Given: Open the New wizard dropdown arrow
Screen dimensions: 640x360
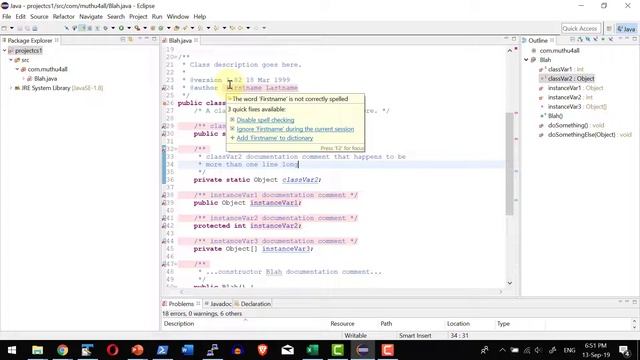Looking at the screenshot, I should pyautogui.click(x=12, y=28).
